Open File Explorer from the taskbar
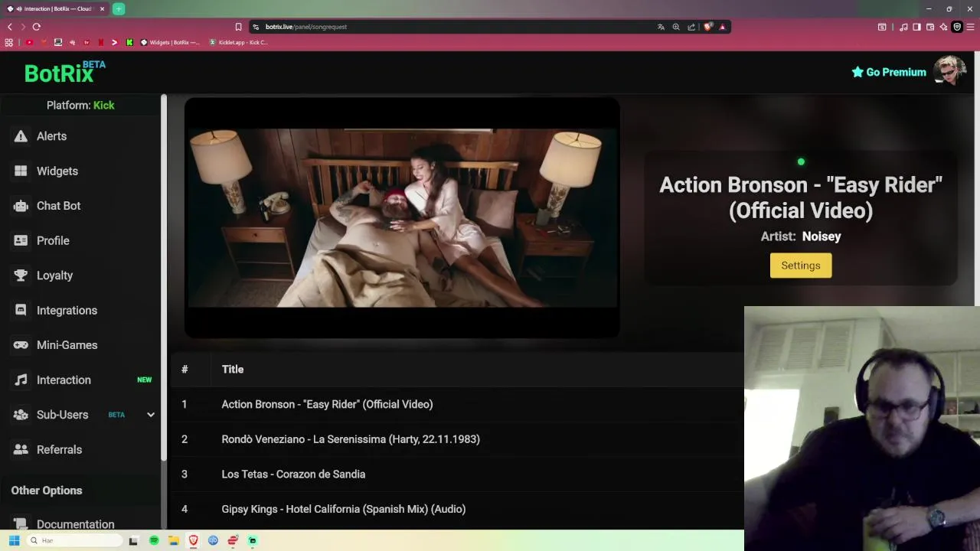The image size is (980, 551). tap(174, 540)
